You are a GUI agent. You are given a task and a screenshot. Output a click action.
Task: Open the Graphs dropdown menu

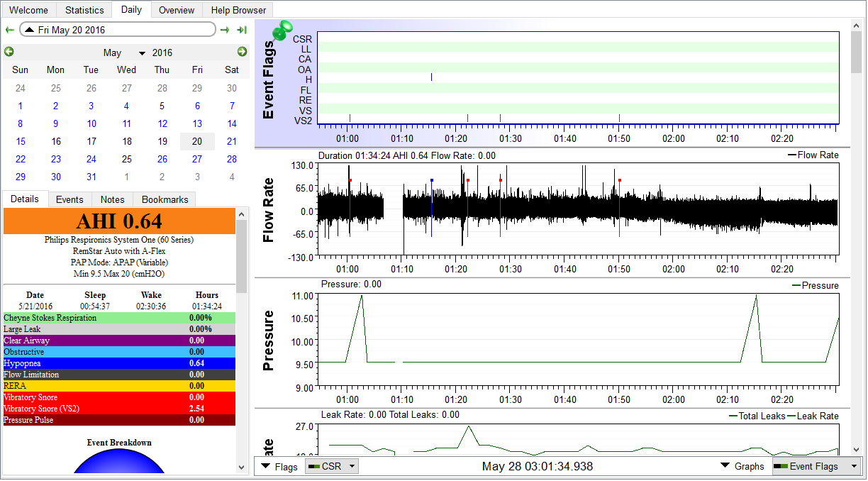(742, 467)
